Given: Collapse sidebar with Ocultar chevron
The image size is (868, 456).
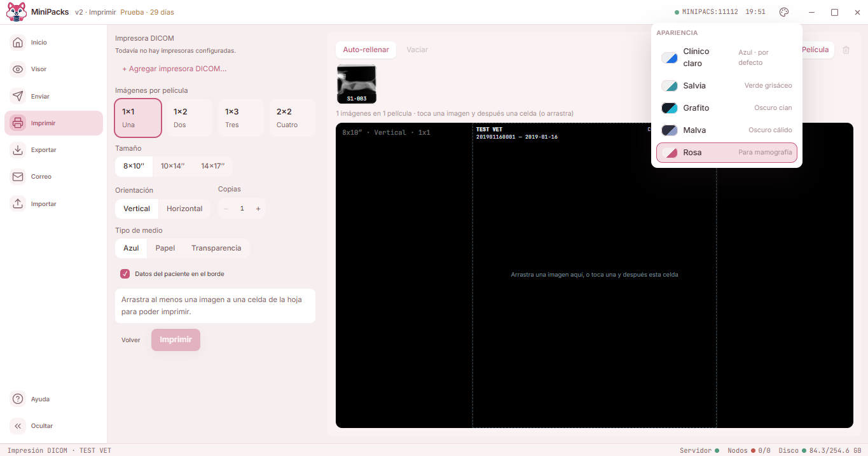Looking at the screenshot, I should pyautogui.click(x=18, y=426).
